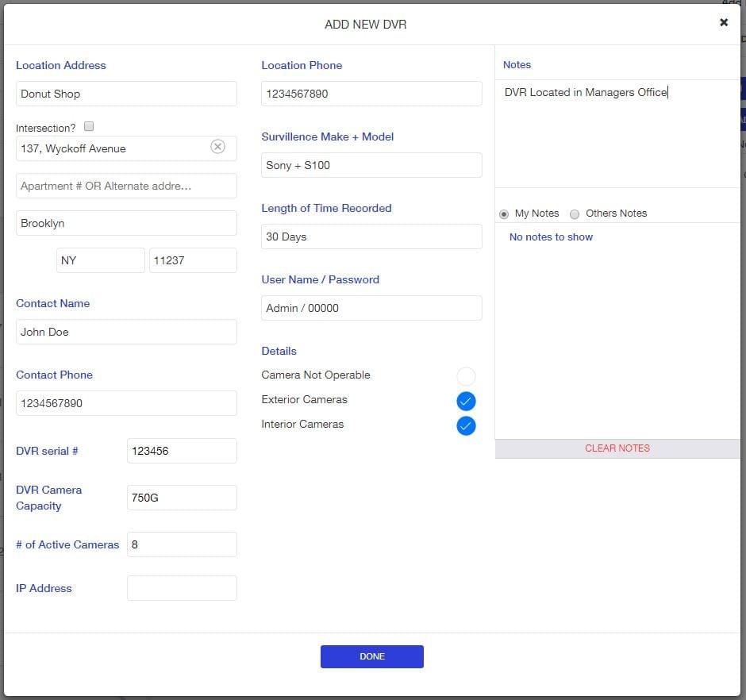746x700 pixels.
Task: Select the Others Notes radio button
Action: coord(575,214)
